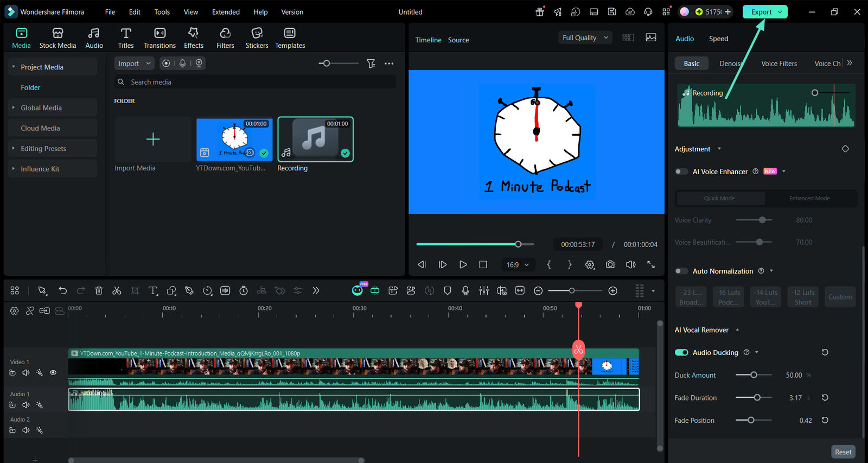Open the Stock Media panel
The image size is (868, 463).
click(x=58, y=39)
